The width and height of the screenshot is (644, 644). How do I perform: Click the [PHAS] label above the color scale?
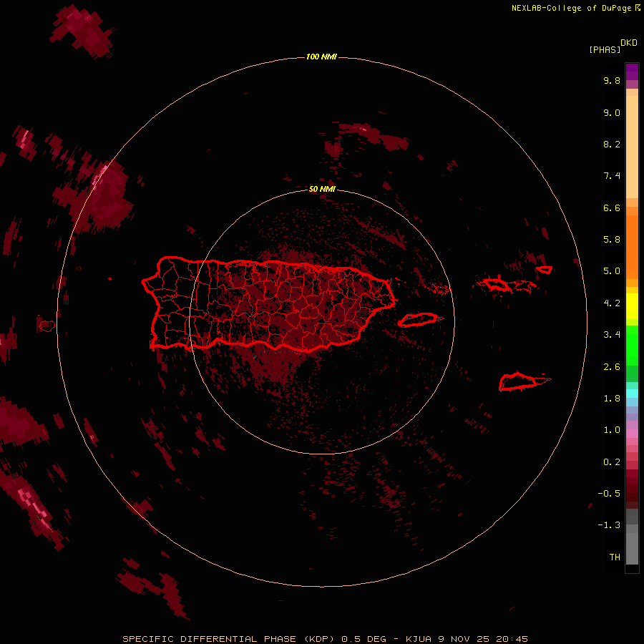[605, 49]
